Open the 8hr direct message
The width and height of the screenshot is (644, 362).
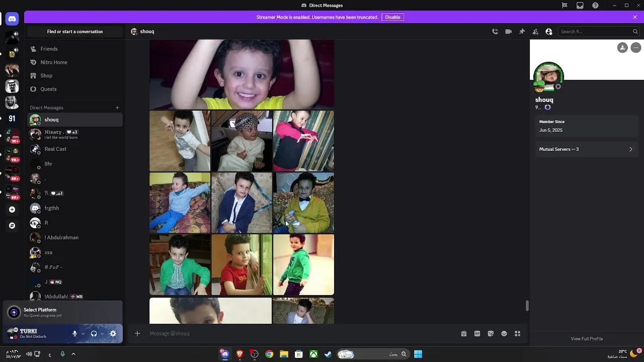[x=75, y=164]
